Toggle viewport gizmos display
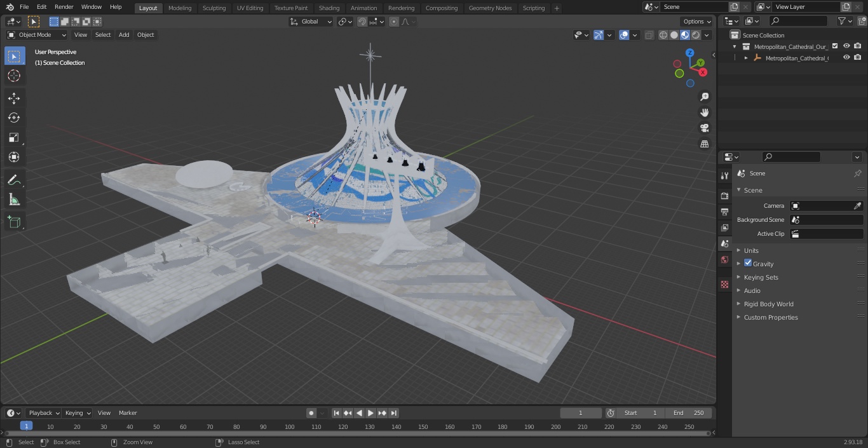This screenshot has width=868, height=448. tap(599, 35)
